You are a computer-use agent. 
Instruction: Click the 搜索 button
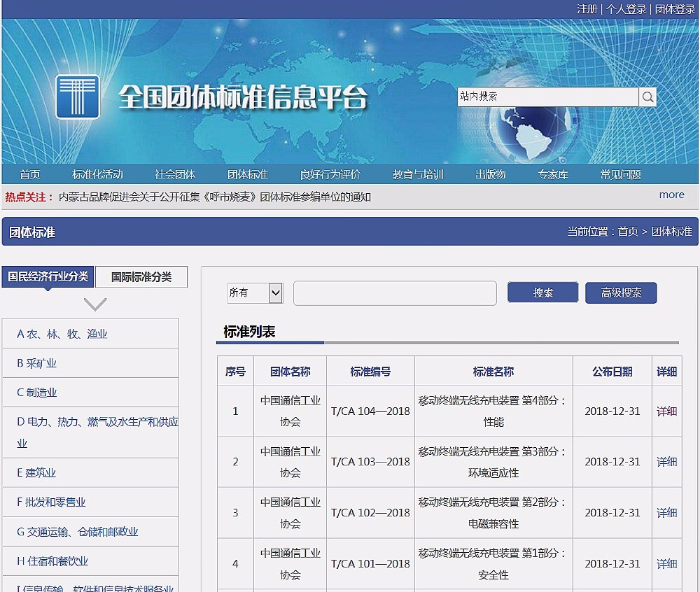click(x=543, y=293)
